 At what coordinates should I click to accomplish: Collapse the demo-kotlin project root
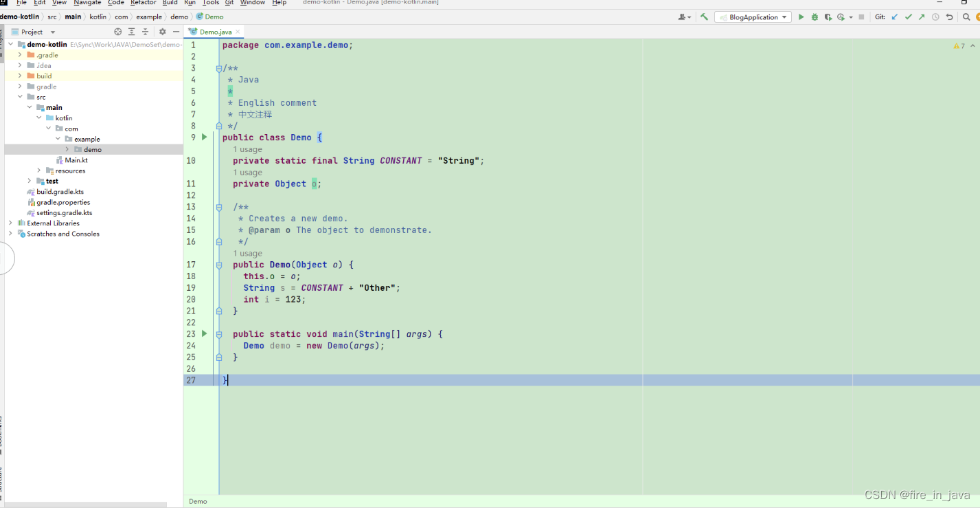pyautogui.click(x=10, y=44)
